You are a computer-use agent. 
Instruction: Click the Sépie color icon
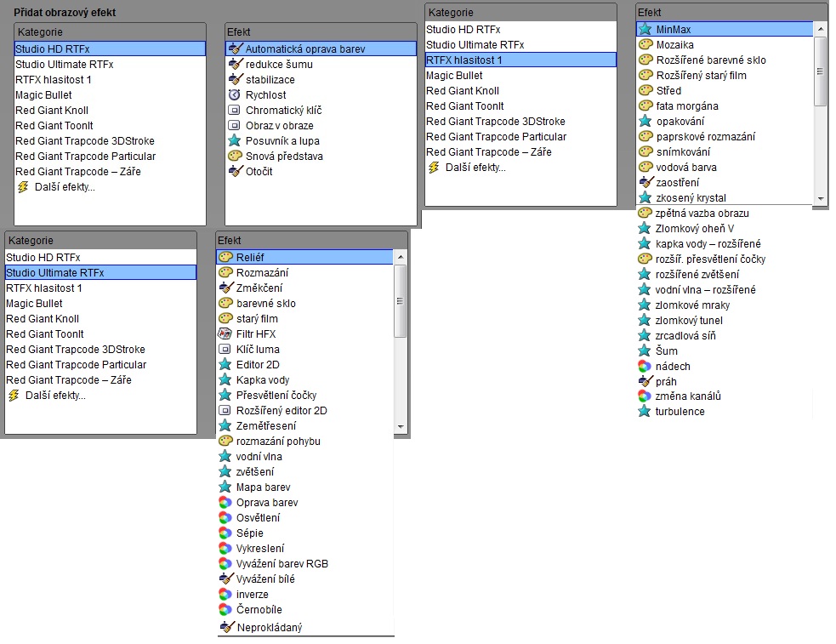[x=225, y=533]
